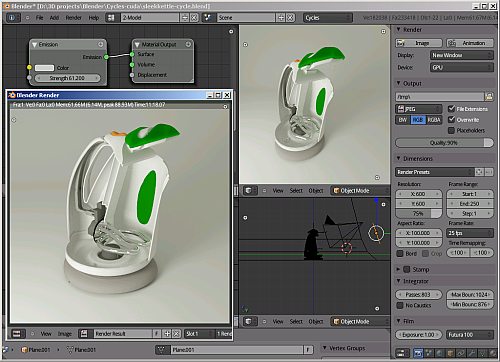Click the Animation render button
Viewport: 500px width, 362px height.
pos(470,43)
